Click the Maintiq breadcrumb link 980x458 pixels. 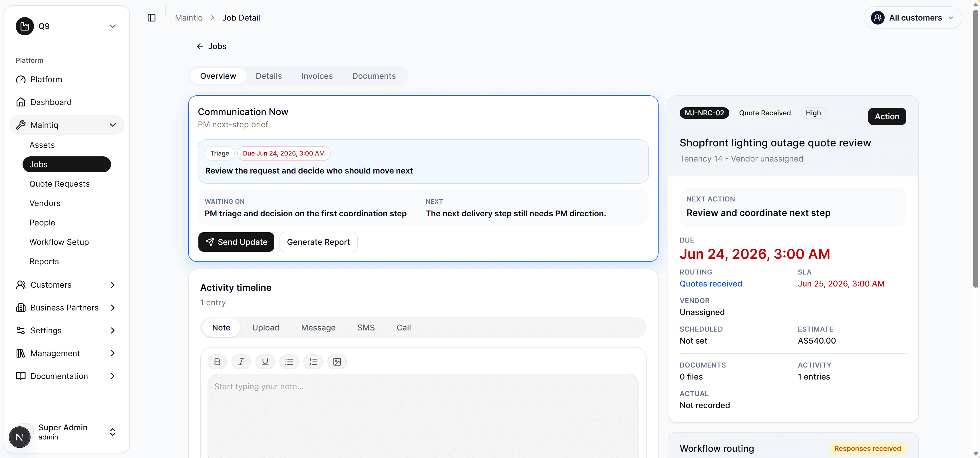tap(189, 17)
